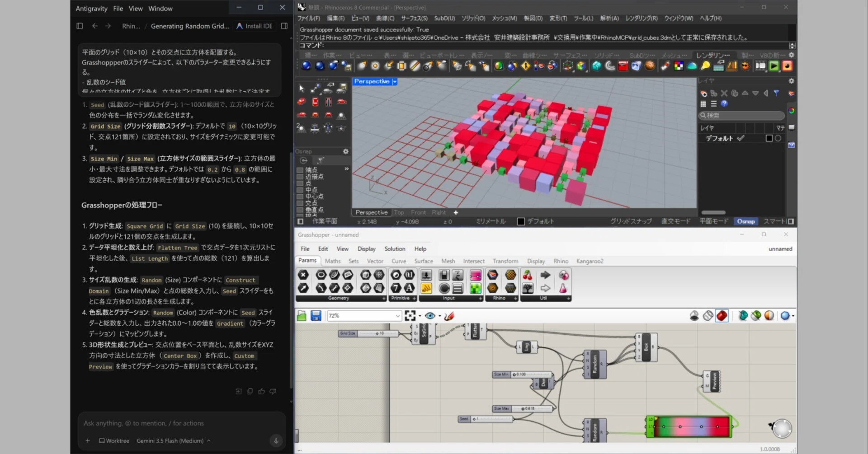The width and height of the screenshot is (868, 454).
Task: Toggle Osnap in Rhino status bar
Action: point(746,221)
